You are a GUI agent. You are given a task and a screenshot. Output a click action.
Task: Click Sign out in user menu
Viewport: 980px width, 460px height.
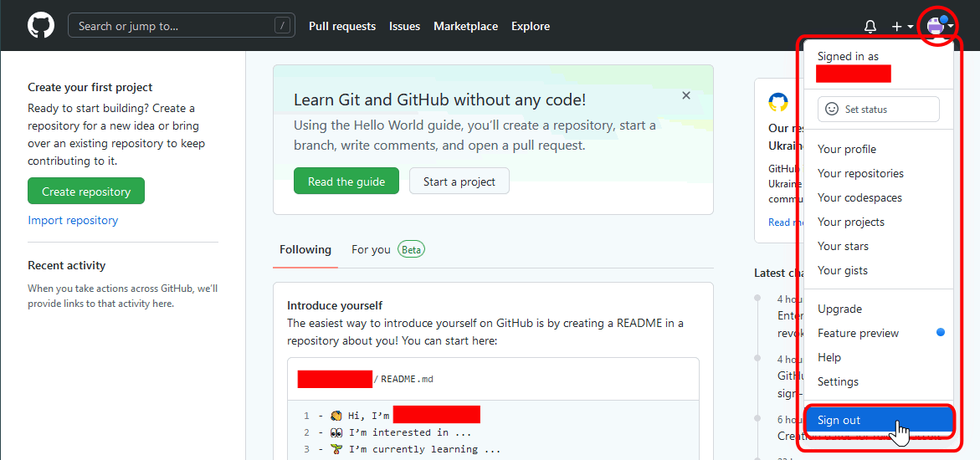pos(879,421)
